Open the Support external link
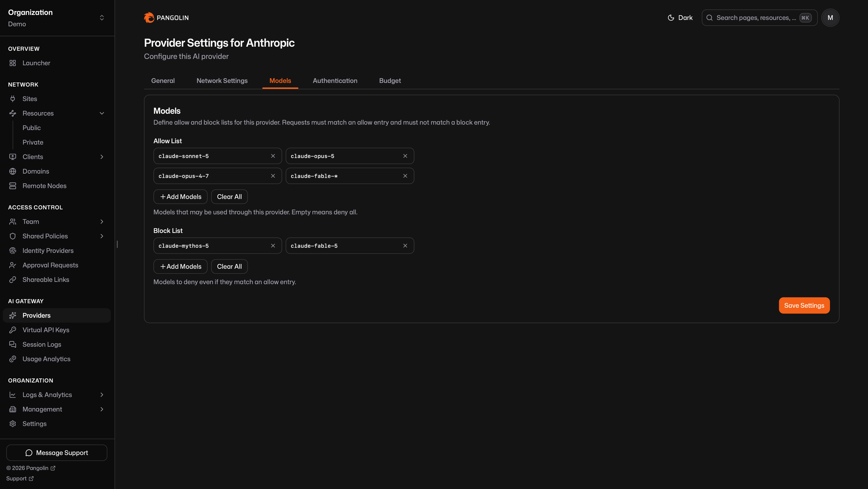 [20, 479]
